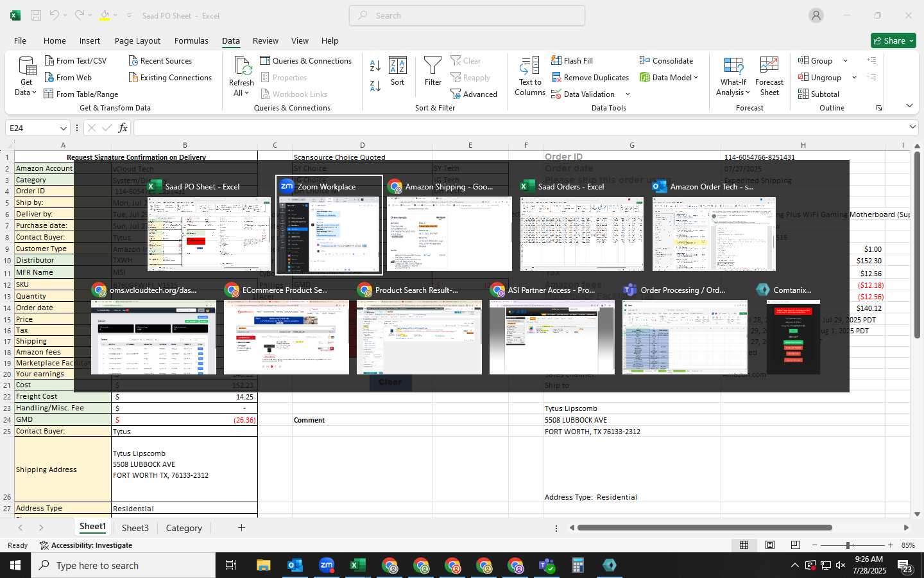The width and height of the screenshot is (924, 578).
Task: Open Zoom app from taskbar
Action: pyautogui.click(x=327, y=565)
